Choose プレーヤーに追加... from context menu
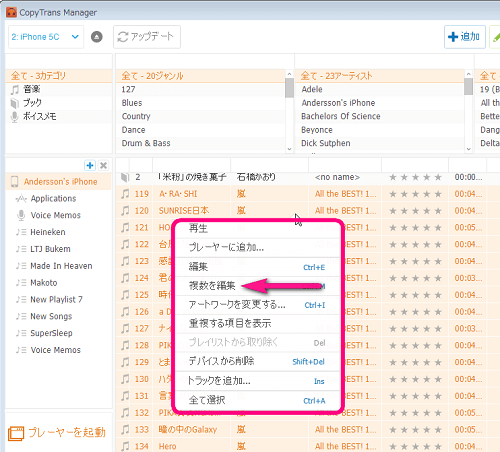This screenshot has height=452, width=500. point(258,247)
